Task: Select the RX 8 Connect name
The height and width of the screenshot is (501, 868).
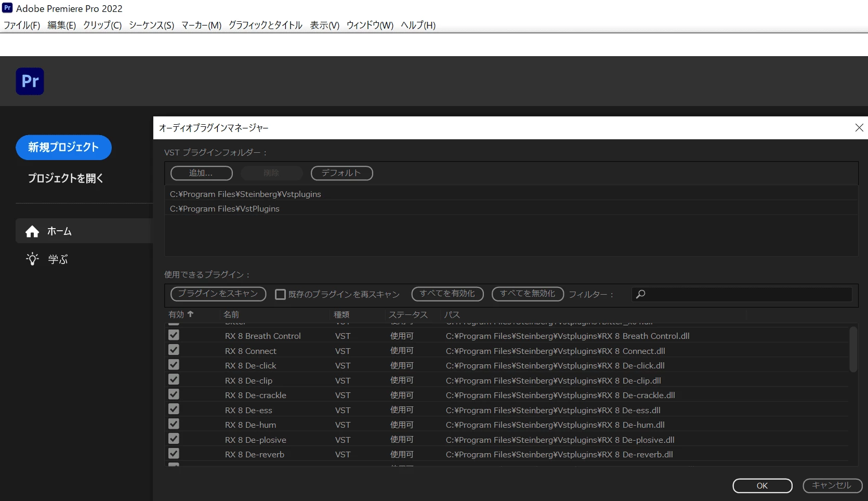Action: click(x=251, y=351)
